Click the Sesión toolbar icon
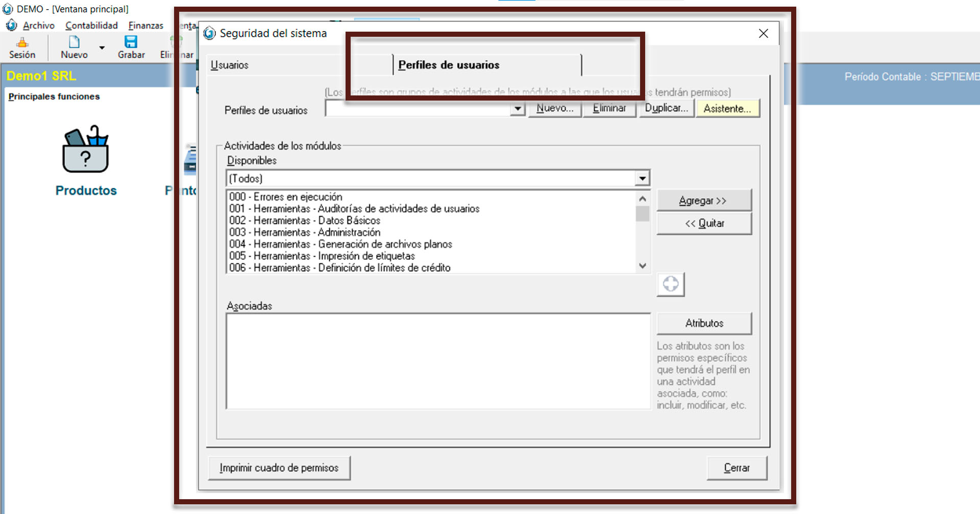Viewport: 980px width, 514px height. click(x=22, y=43)
